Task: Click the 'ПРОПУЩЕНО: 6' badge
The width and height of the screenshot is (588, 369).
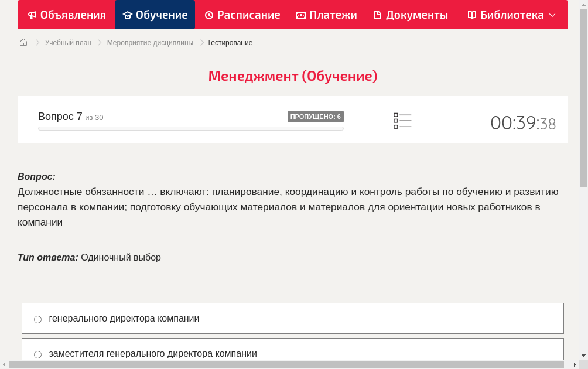Action: pyautogui.click(x=316, y=117)
